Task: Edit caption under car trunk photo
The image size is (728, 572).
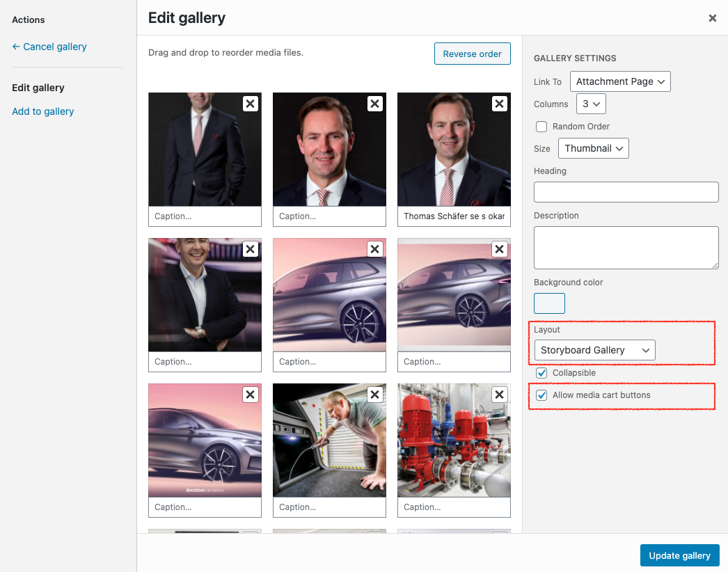Action: pyautogui.click(x=329, y=507)
